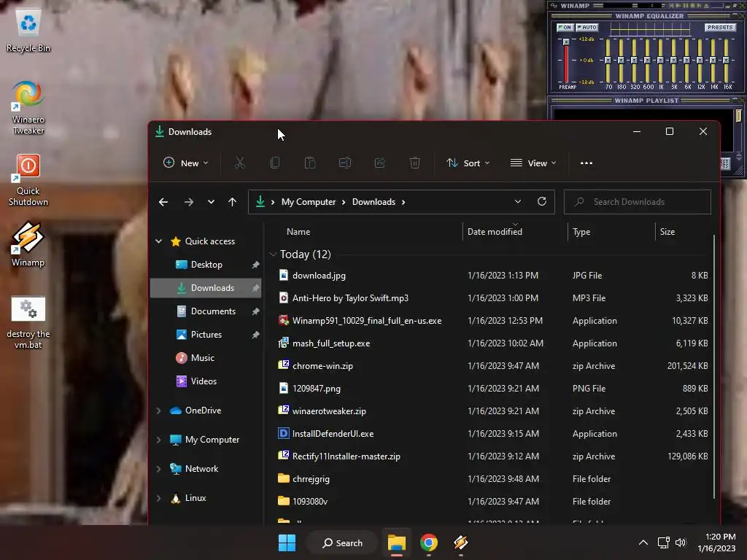747x560 pixels.
Task: Sort by the Type column header
Action: [x=581, y=232]
